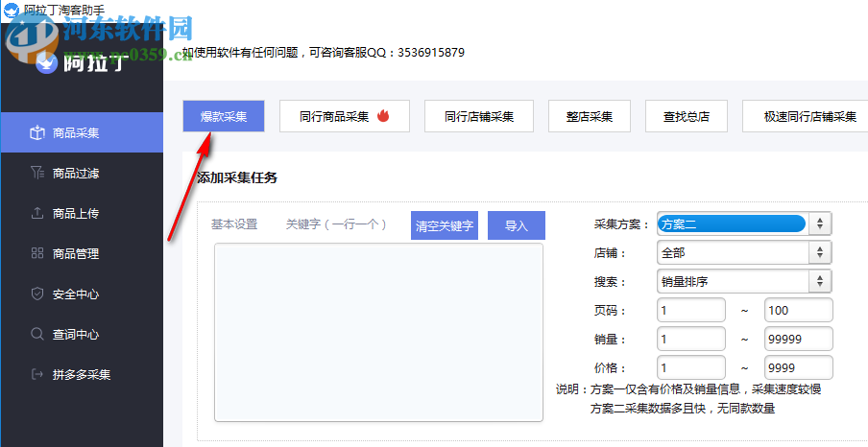Click 清空关键字 button

[x=445, y=225]
